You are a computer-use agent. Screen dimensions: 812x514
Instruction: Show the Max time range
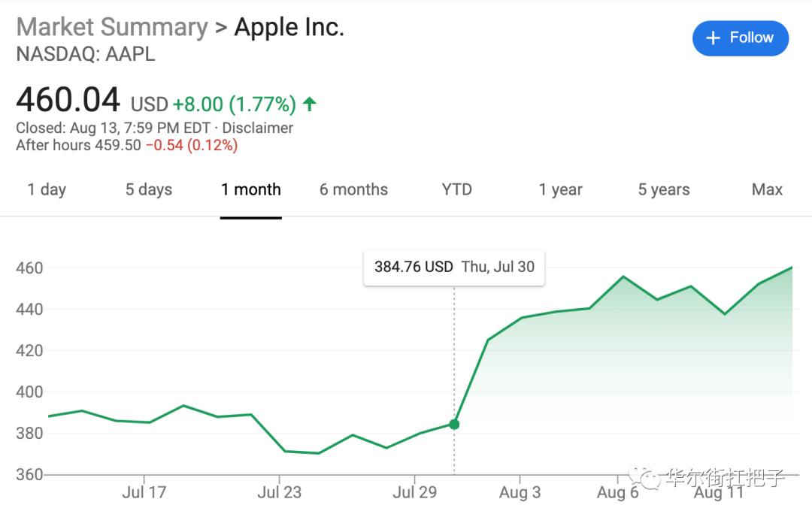click(x=767, y=190)
